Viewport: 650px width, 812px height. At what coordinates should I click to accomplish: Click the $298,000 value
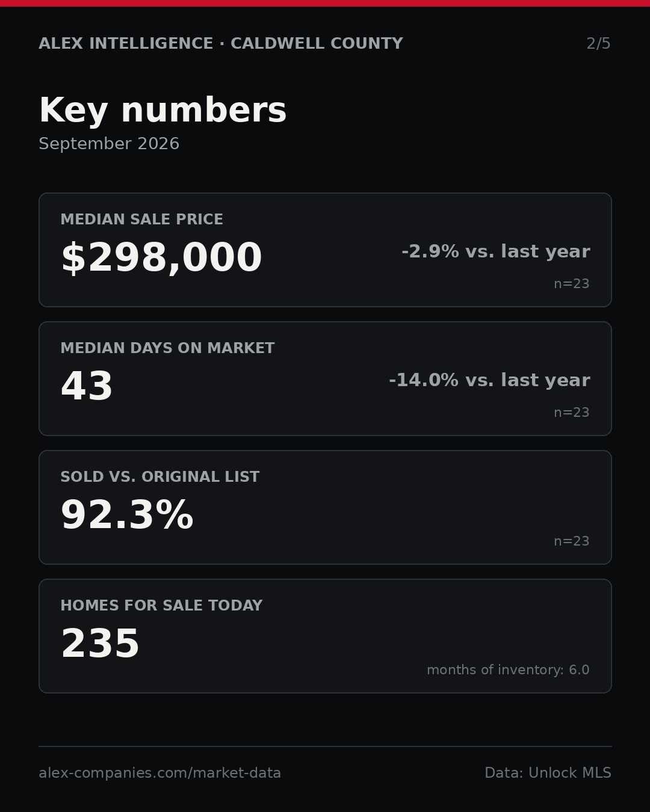(161, 258)
